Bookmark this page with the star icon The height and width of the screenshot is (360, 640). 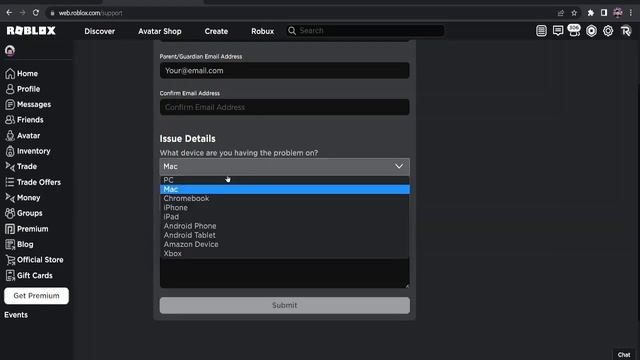coord(574,13)
